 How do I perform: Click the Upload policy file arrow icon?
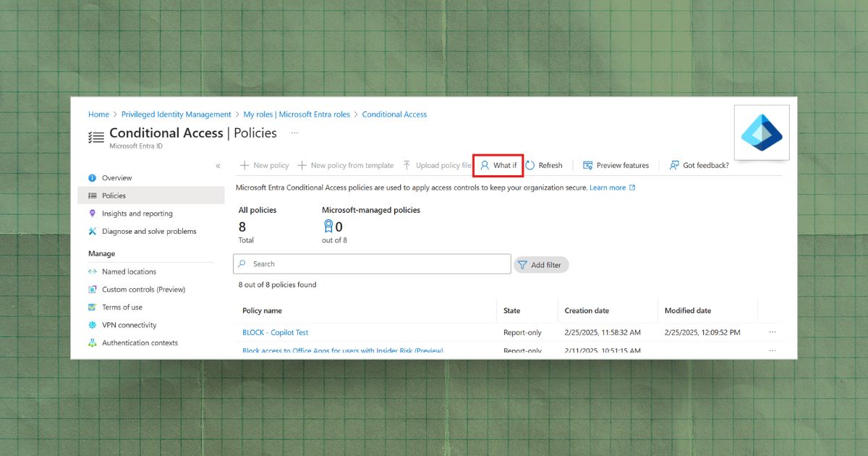pos(407,165)
